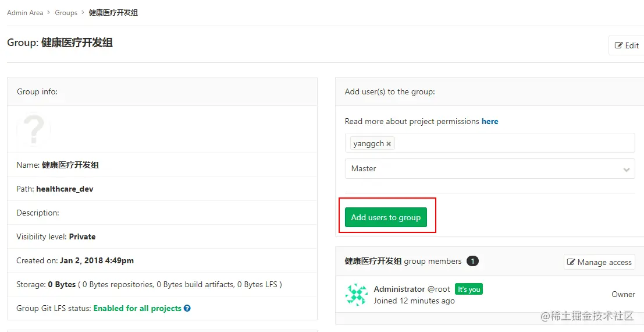Open the Master access level dropdown
644x332 pixels.
(490, 169)
